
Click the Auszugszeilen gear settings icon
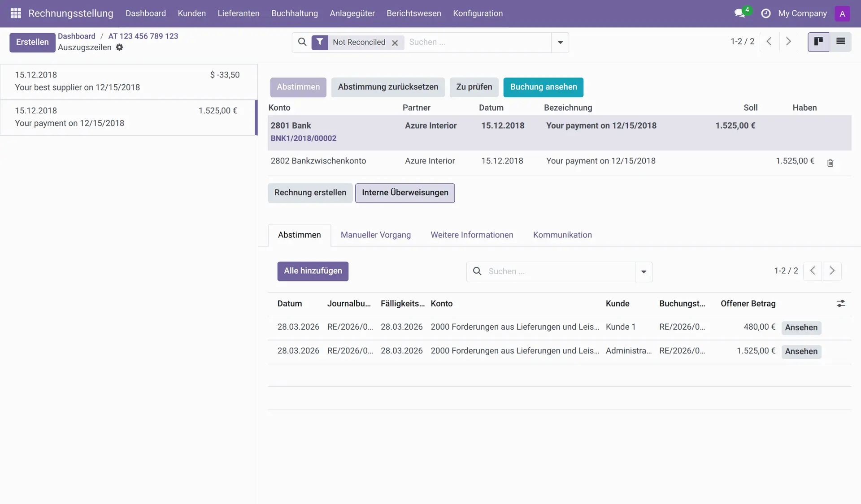[x=119, y=47]
